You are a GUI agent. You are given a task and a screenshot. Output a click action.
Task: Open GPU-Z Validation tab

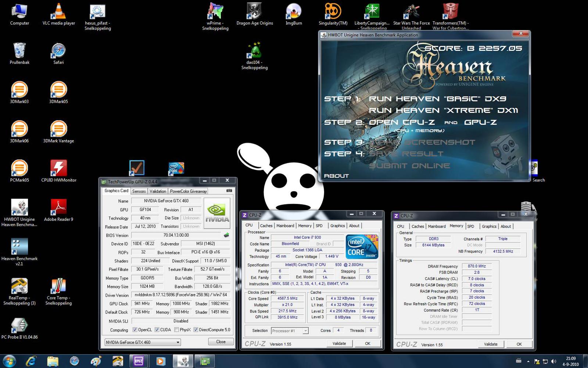[x=158, y=191]
